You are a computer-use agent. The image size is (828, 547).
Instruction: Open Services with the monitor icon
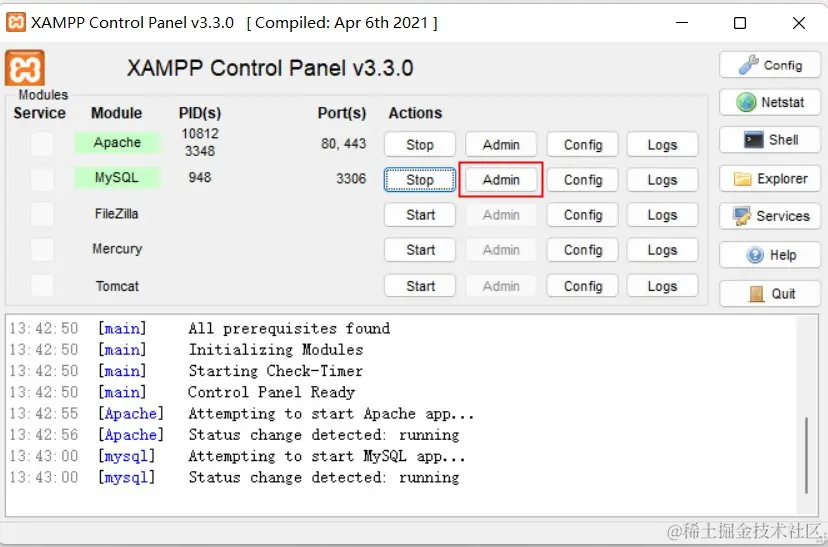click(770, 216)
